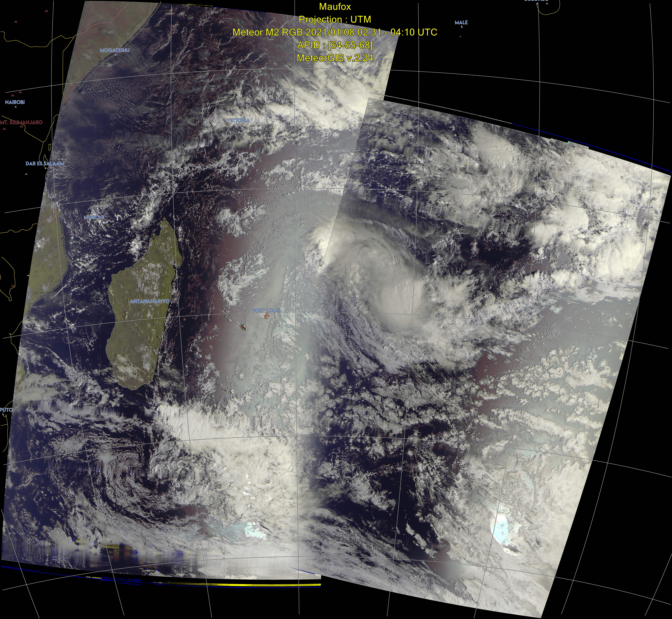Click the red cross marker near Port Louis
This screenshot has width=672, height=619.
(x=266, y=316)
